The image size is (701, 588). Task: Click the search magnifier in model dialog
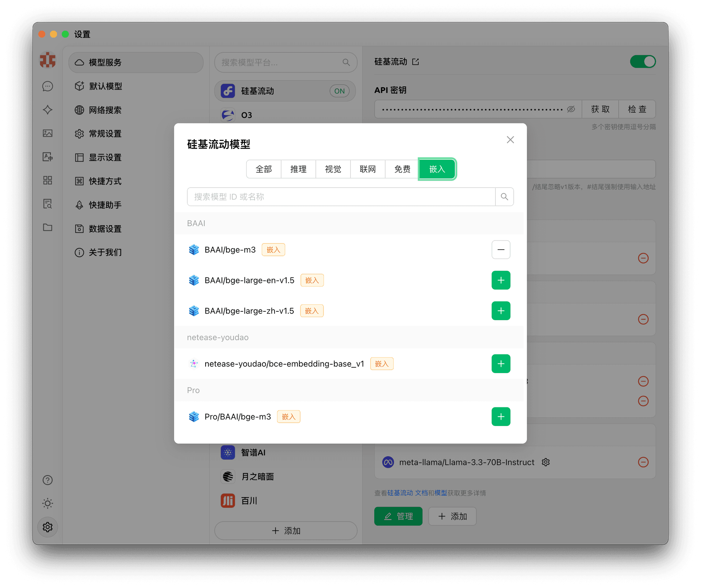(x=504, y=197)
